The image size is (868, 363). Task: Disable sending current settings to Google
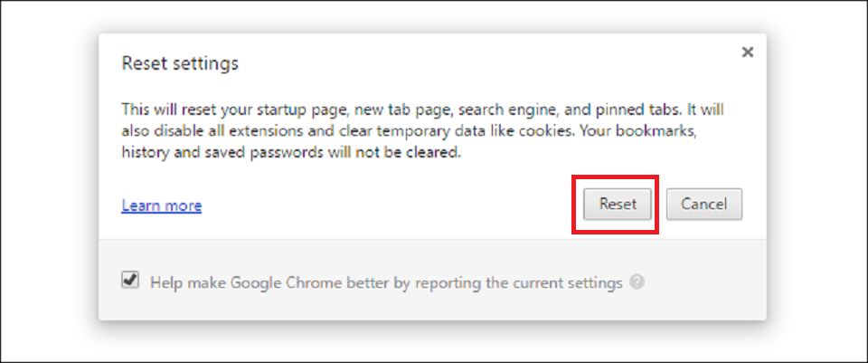click(131, 282)
